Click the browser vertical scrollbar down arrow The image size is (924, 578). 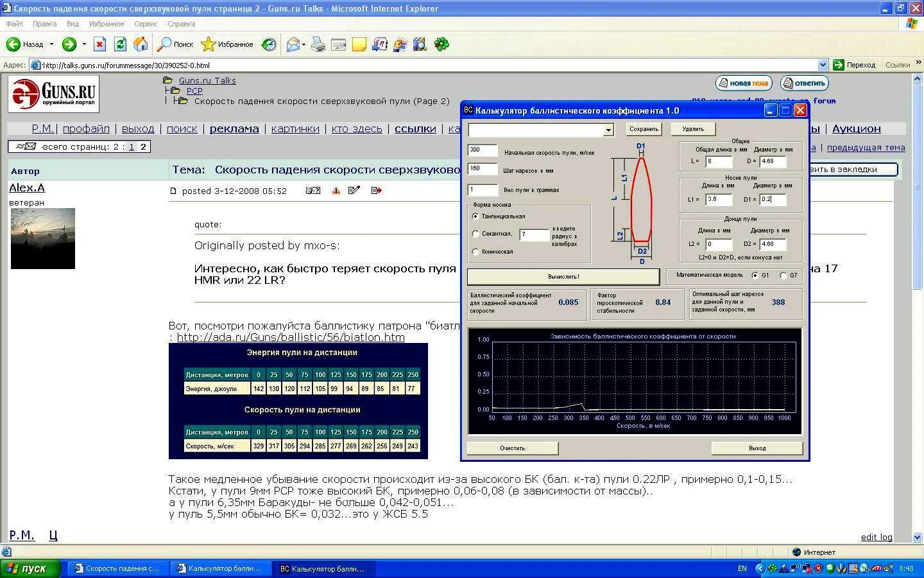917,538
